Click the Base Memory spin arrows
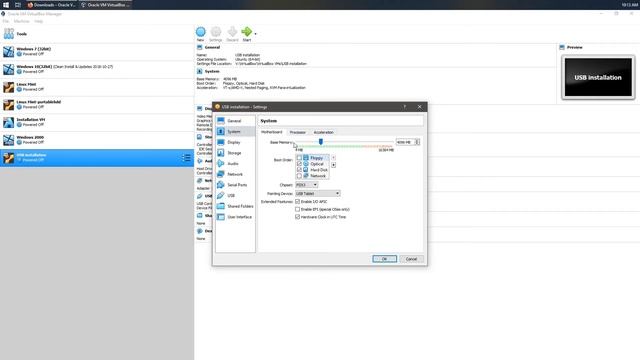This screenshot has width=640, height=360. 417,142
